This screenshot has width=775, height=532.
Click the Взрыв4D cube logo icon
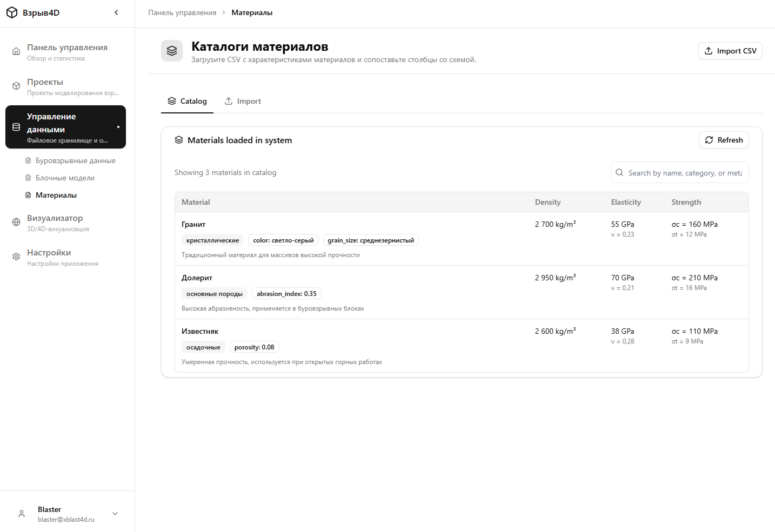(12, 12)
